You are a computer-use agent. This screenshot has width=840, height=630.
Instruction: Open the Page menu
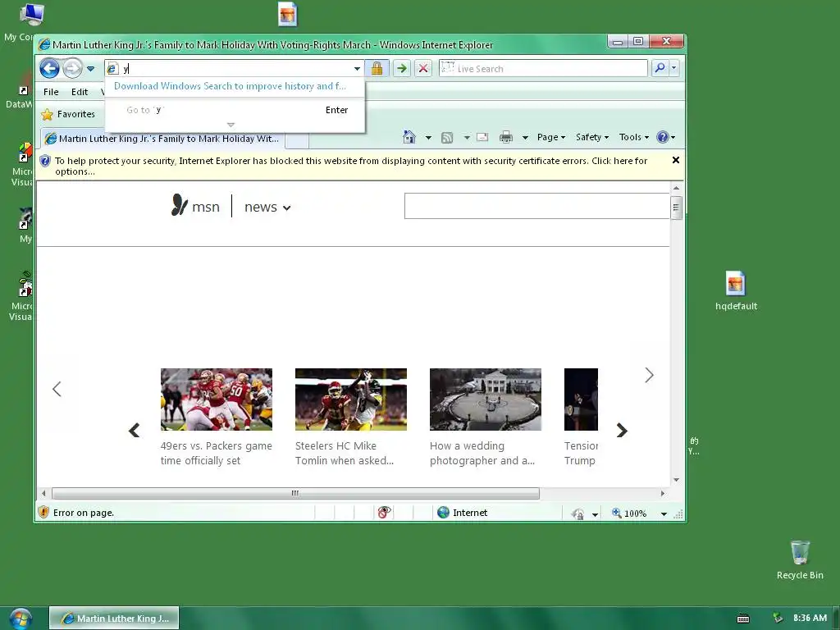[550, 137]
